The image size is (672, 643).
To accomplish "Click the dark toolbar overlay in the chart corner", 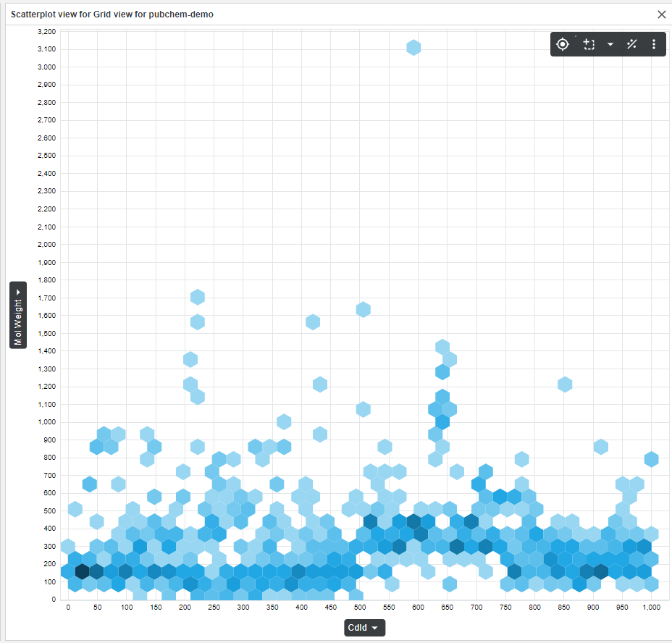I will tap(608, 44).
